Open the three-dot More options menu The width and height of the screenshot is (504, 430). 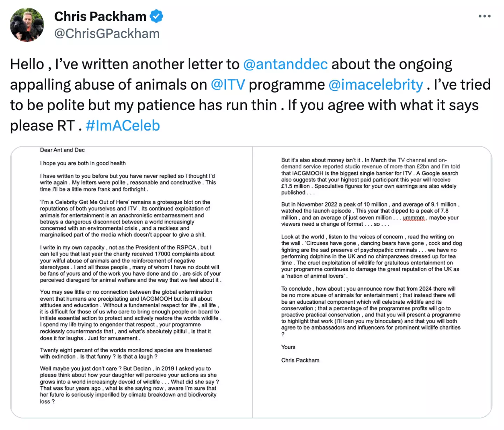pos(484,16)
